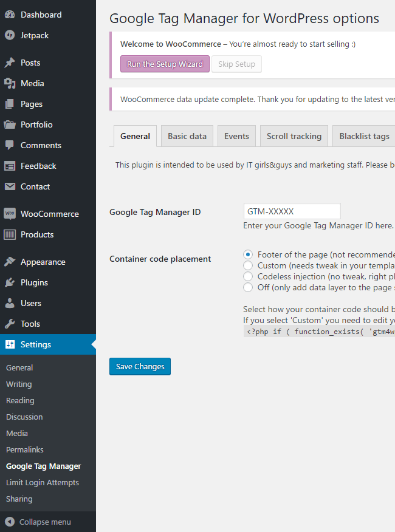Select Codeless injection placement option
Image resolution: width=395 pixels, height=532 pixels.
248,276
